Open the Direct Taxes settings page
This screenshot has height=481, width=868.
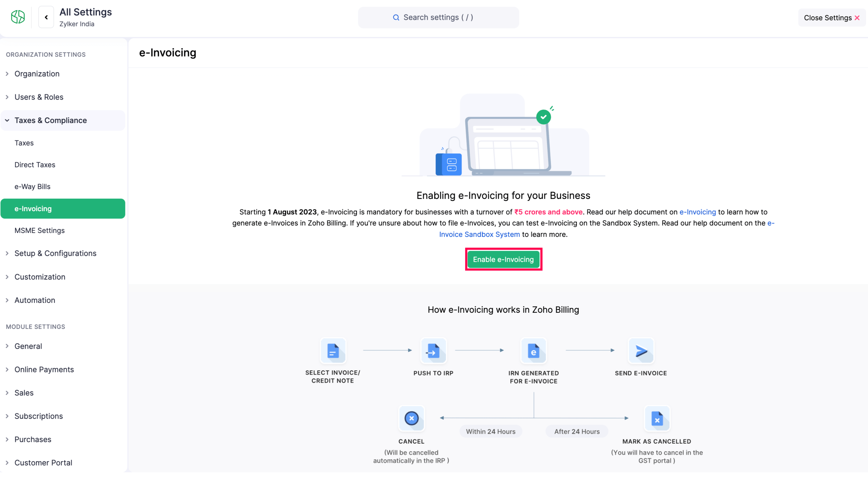(x=63, y=165)
